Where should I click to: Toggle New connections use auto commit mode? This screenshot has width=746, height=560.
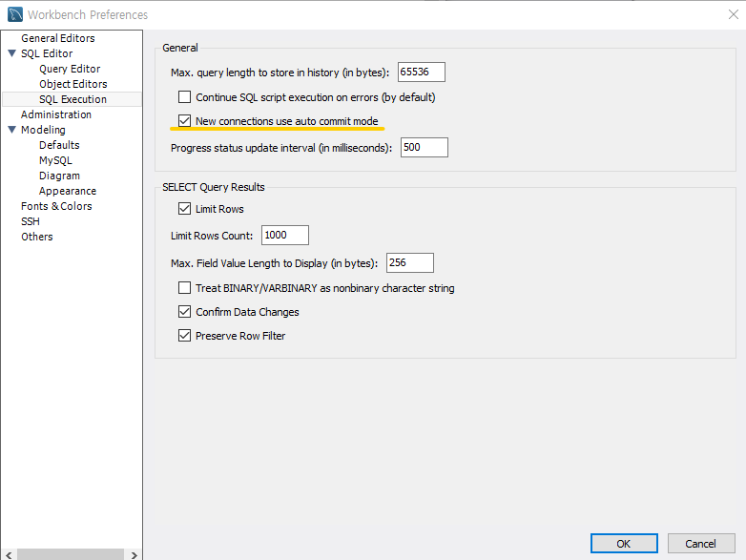pos(185,121)
